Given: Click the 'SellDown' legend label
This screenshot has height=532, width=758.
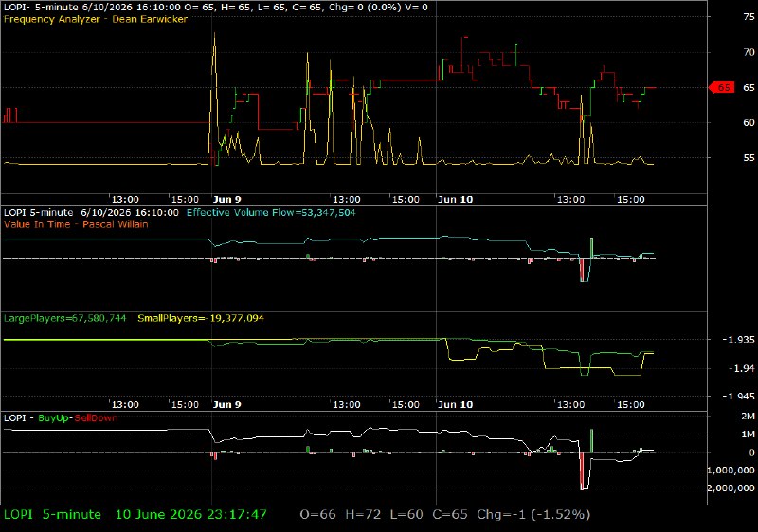Looking at the screenshot, I should pyautogui.click(x=96, y=418).
